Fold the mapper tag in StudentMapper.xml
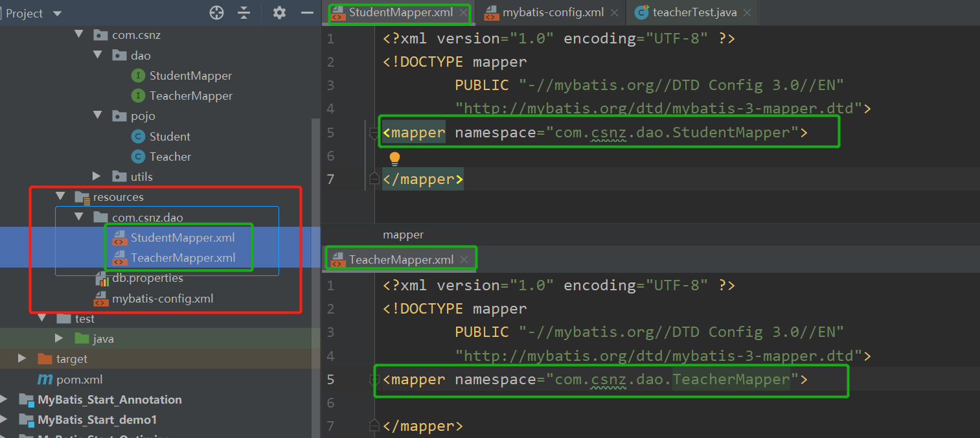The width and height of the screenshot is (980, 438). [374, 133]
